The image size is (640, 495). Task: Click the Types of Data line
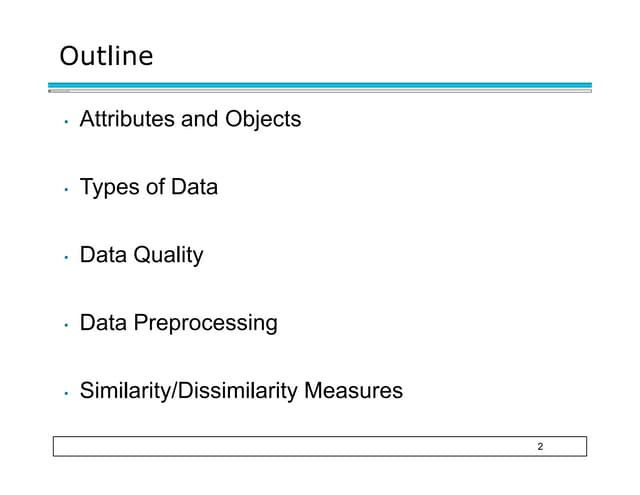pos(148,187)
